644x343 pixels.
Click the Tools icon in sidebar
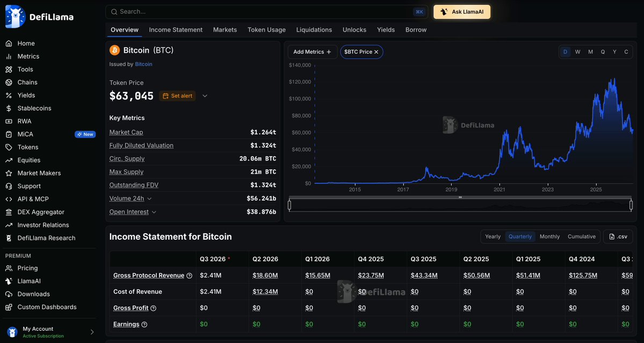(9, 69)
